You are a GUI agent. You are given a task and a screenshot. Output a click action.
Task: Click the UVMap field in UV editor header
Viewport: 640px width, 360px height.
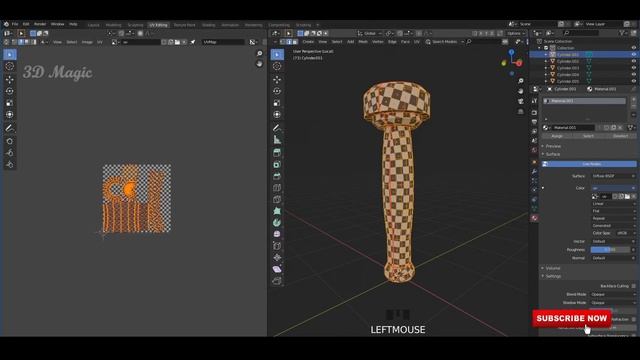pos(224,42)
